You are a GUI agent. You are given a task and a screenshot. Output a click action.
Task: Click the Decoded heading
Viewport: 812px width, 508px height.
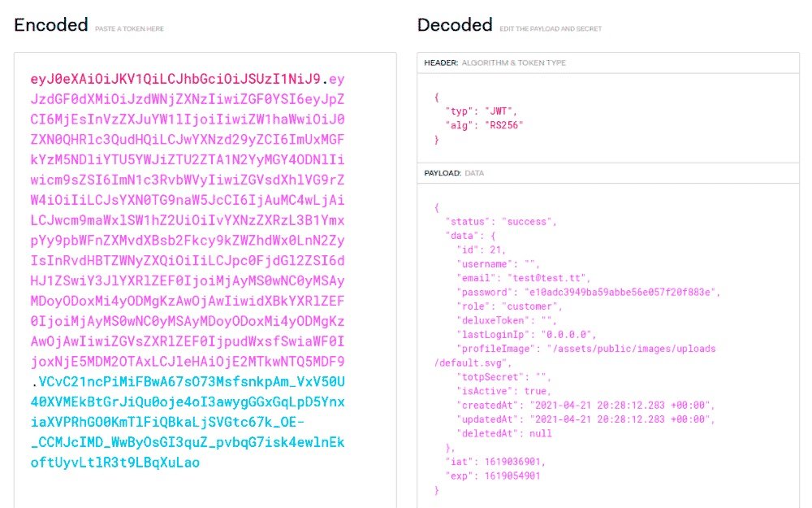(x=455, y=25)
